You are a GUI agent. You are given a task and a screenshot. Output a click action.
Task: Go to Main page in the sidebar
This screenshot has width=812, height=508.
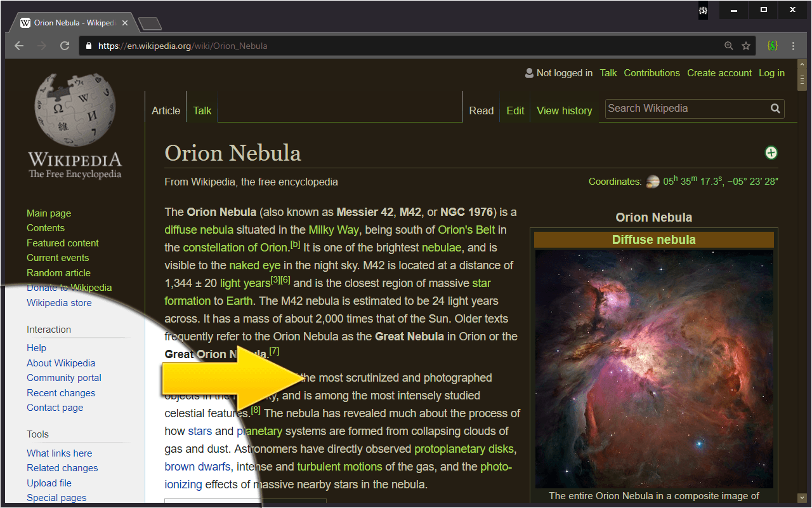pyautogui.click(x=49, y=213)
